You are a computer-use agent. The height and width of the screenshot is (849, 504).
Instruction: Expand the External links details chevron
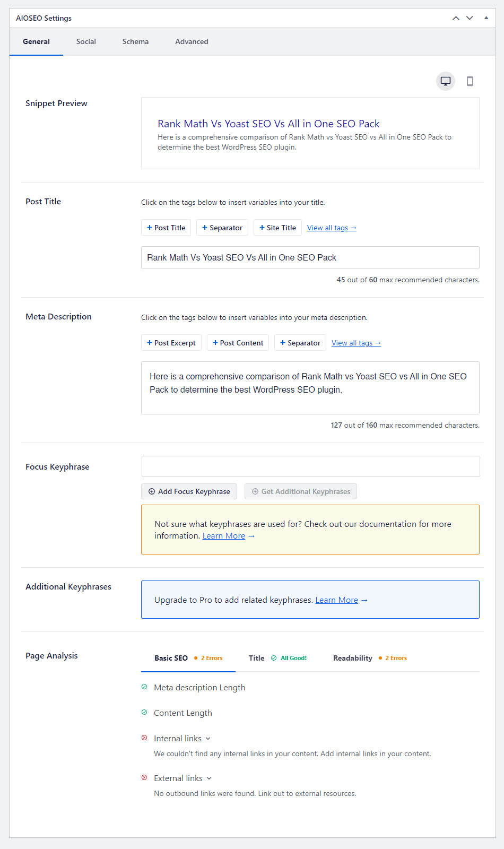click(x=209, y=778)
